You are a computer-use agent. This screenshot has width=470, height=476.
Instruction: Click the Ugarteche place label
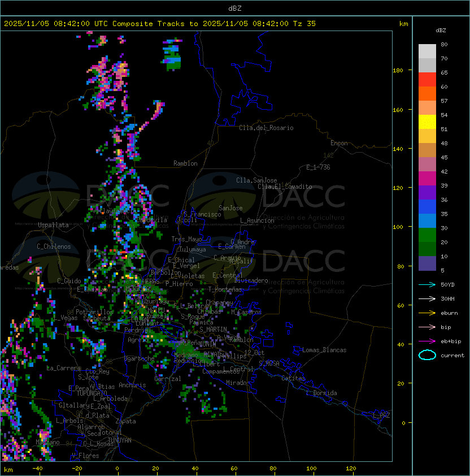[x=140, y=358]
